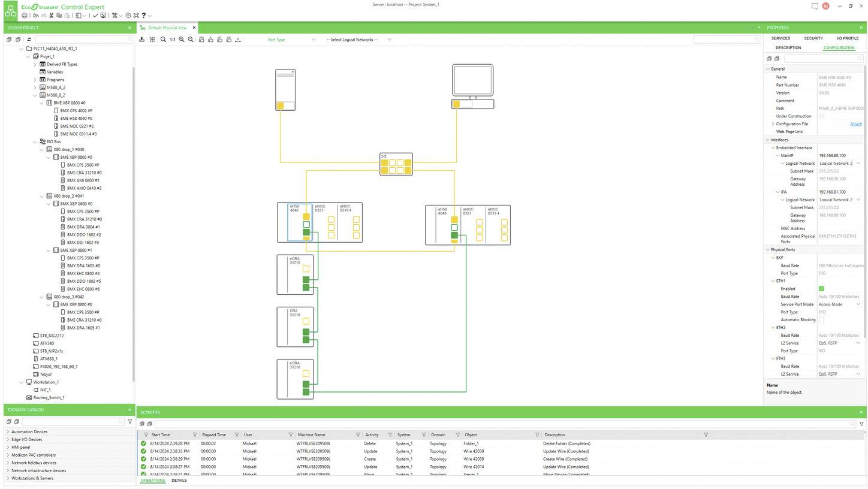This screenshot has width=868, height=489.
Task: Toggle the grid in the physical view
Action: pyautogui.click(x=152, y=40)
